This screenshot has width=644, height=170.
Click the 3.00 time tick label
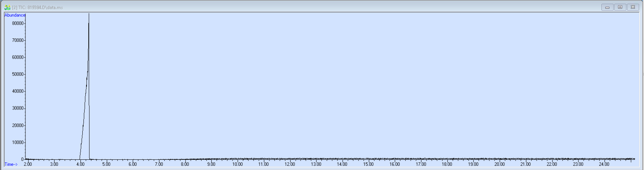pos(54,164)
